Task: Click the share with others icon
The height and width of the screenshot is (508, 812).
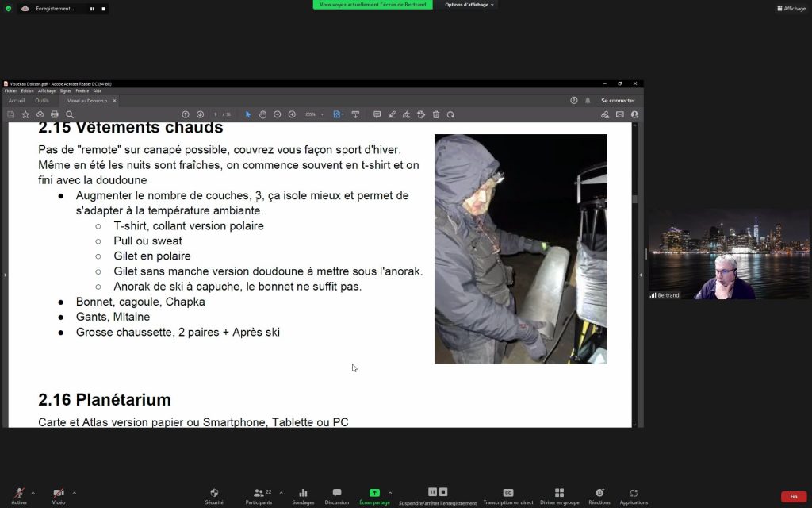Action: 634,114
